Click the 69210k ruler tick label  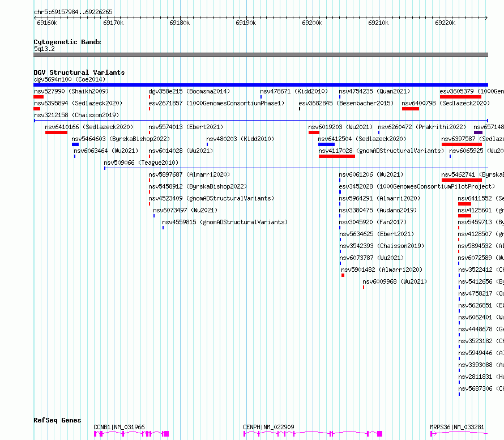click(x=378, y=23)
